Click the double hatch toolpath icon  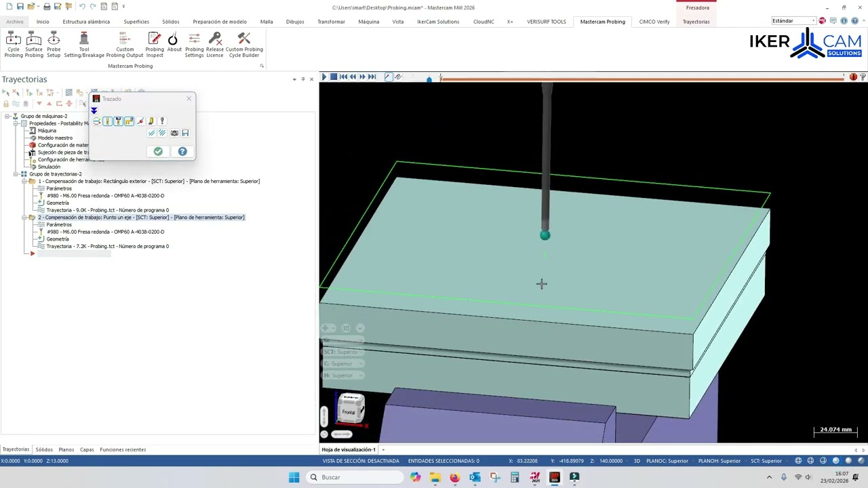[161, 133]
